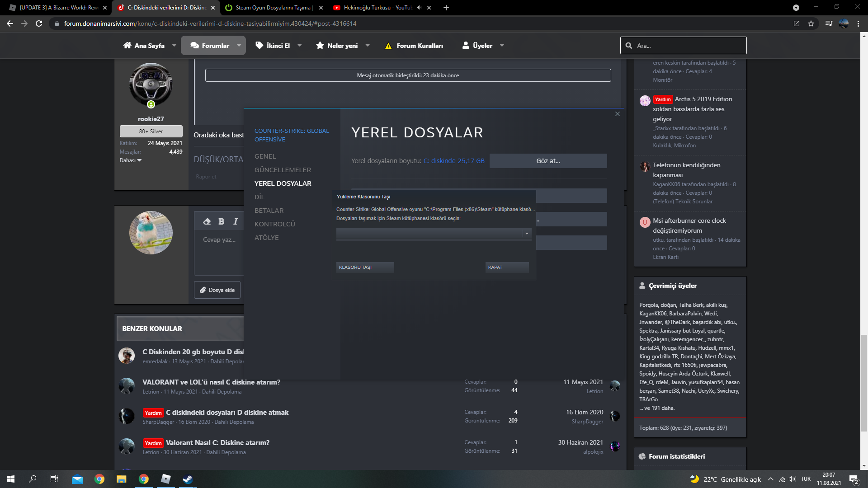The height and width of the screenshot is (488, 868).
Task: Open thread C diskindeki dosyaları D diskine atmak
Action: coord(227,413)
